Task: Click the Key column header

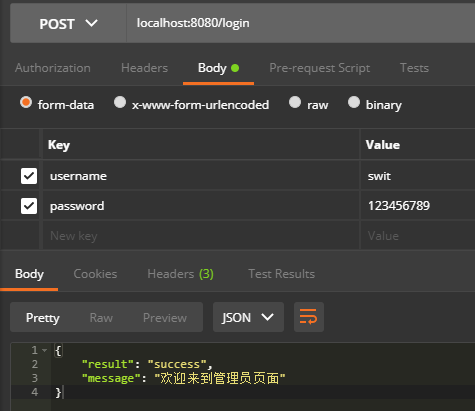Action: (59, 145)
